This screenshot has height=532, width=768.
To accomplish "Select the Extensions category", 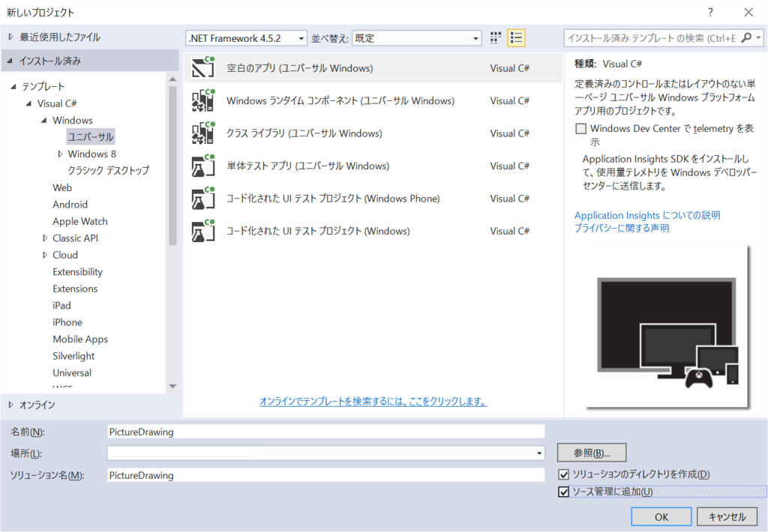I will [75, 288].
